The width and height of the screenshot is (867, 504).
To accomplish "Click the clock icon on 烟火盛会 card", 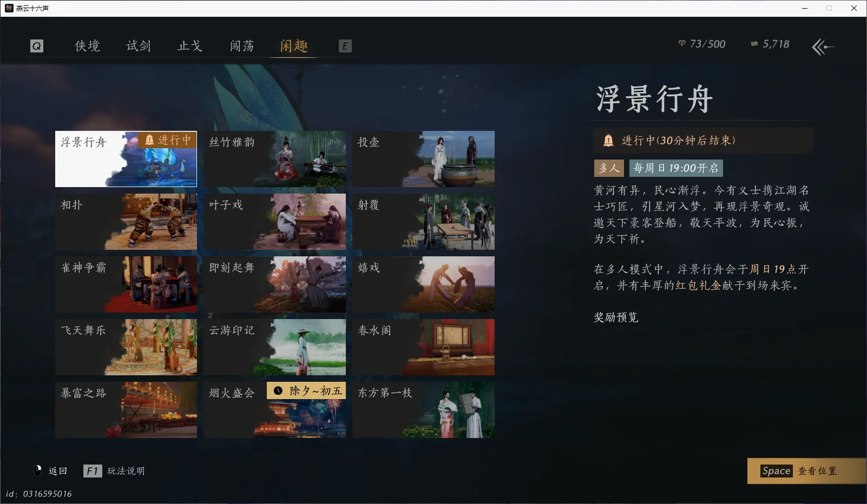I will pos(278,390).
